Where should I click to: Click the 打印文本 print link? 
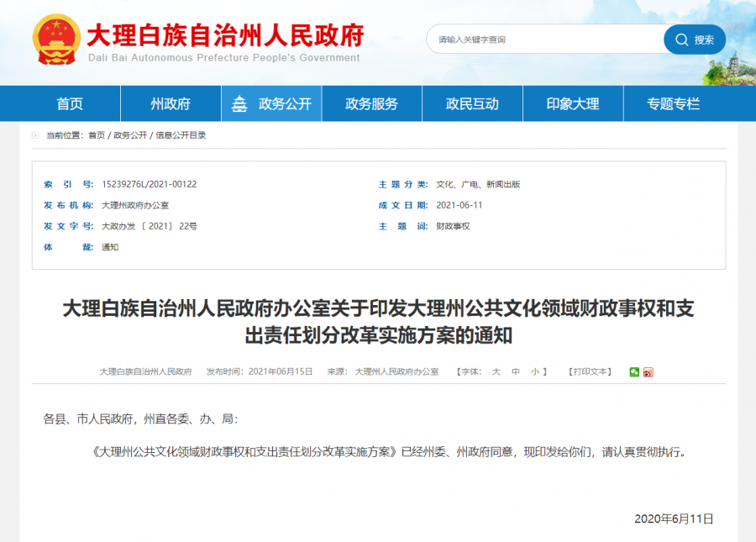pos(591,371)
